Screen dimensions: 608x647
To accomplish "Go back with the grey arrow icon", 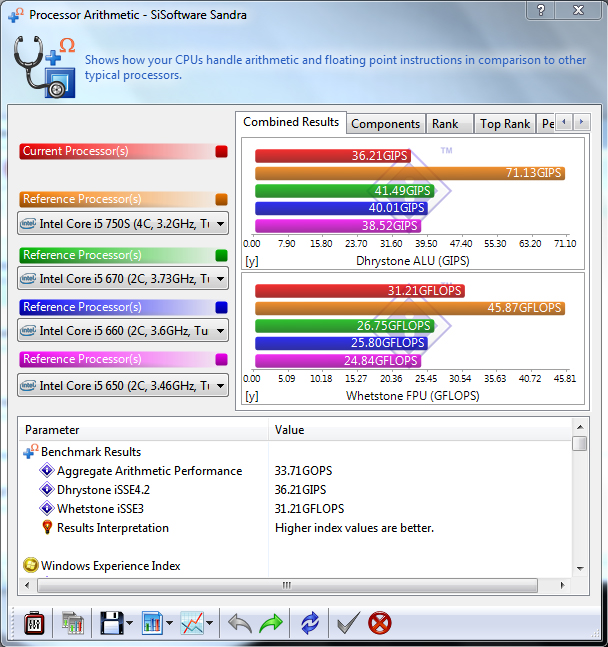I will (x=240, y=623).
